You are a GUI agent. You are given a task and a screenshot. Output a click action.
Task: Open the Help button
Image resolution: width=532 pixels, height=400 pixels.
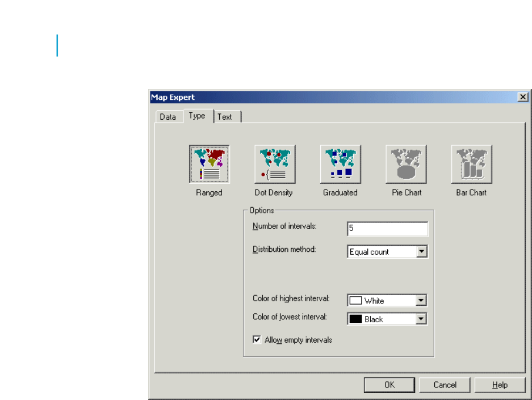coord(500,385)
